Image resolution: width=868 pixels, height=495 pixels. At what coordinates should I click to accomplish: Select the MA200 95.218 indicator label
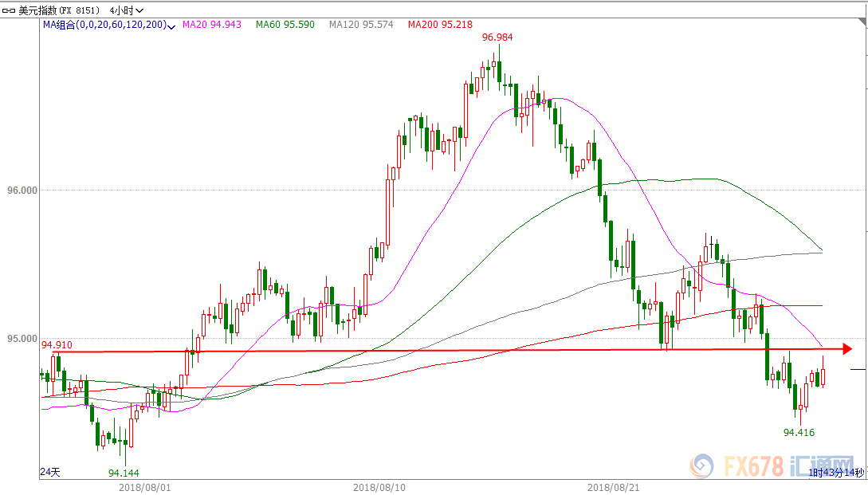click(x=440, y=25)
